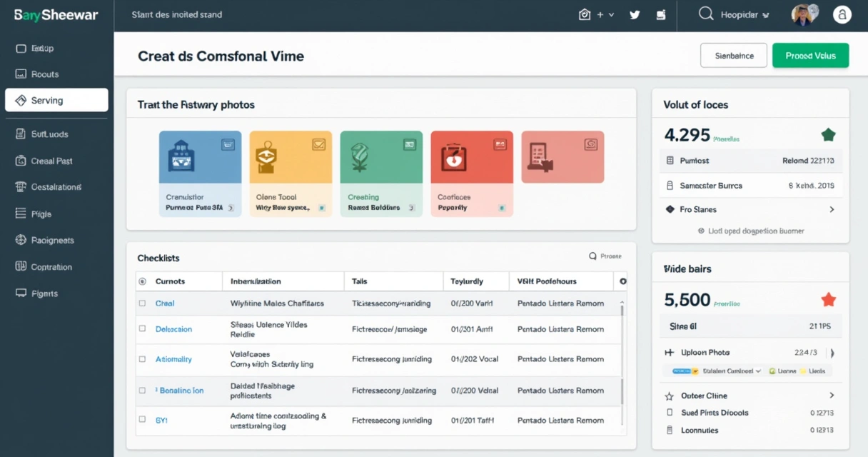
Task: Open the red Coofiaces card
Action: (x=472, y=174)
